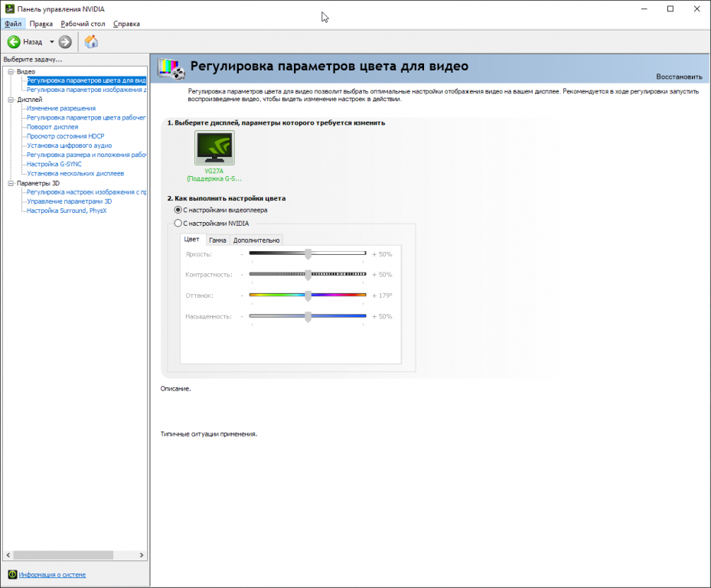Open the Home page icon in the toolbar
The image size is (711, 588).
pos(91,42)
